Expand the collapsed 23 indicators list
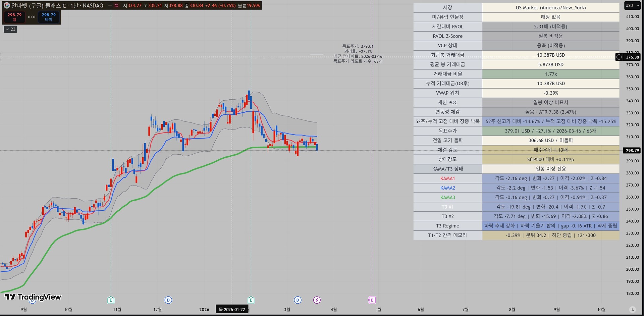 click(x=10, y=29)
